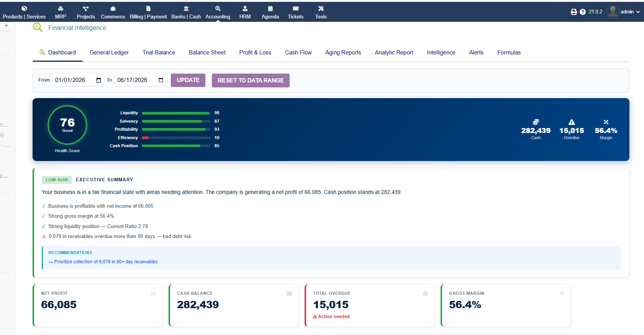
Task: Click the Financial Intelligence magnifier logo
Action: 38,27
